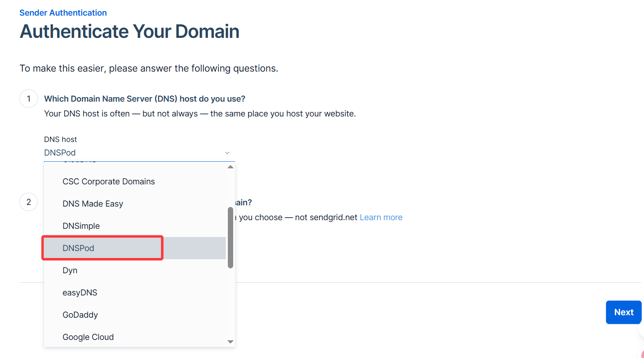The image size is (644, 358).
Task: Pick GoDaddy as the DNS host
Action: (80, 315)
